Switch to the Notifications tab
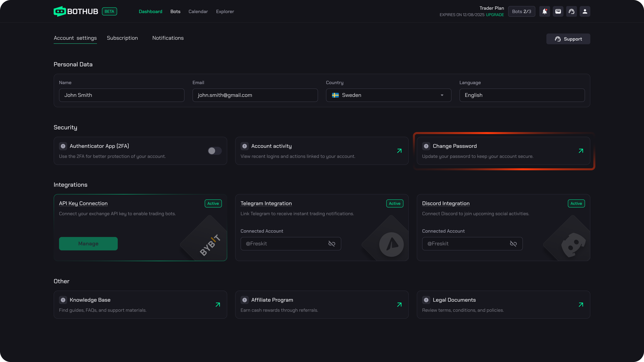 click(168, 38)
